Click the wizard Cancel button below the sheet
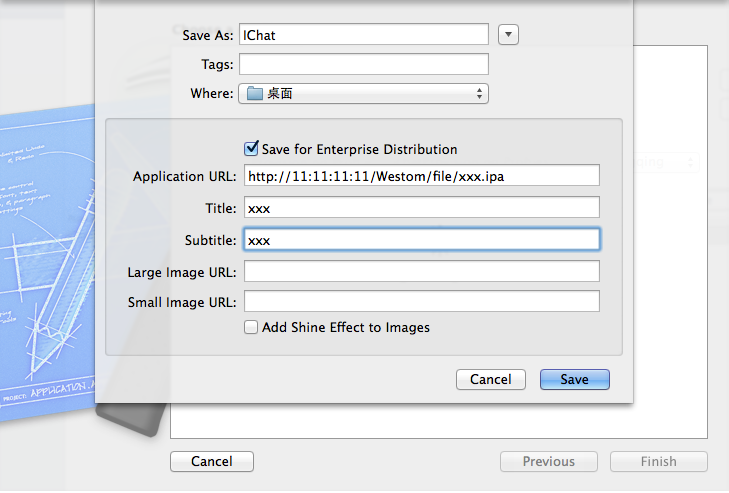 (x=211, y=461)
